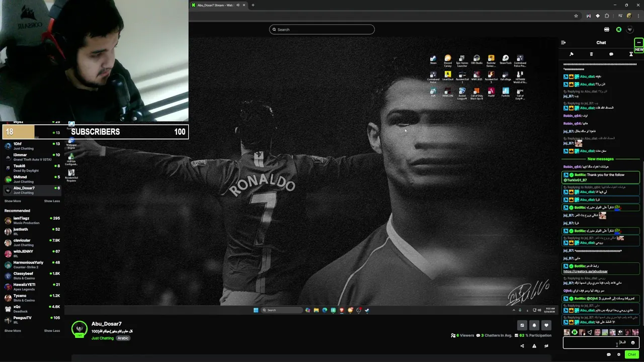644x362 pixels.
Task: Open OBS Studio desktop shortcut in stream
Action: click(476, 60)
